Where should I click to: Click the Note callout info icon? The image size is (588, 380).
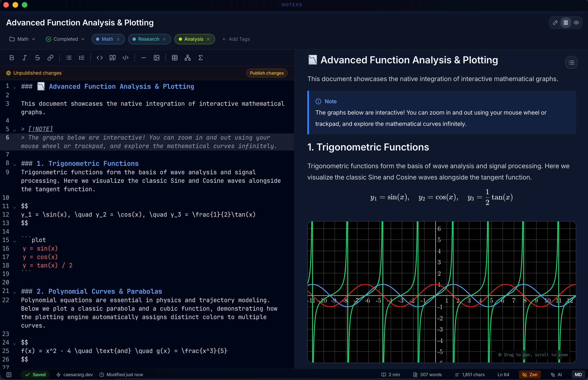pos(318,101)
